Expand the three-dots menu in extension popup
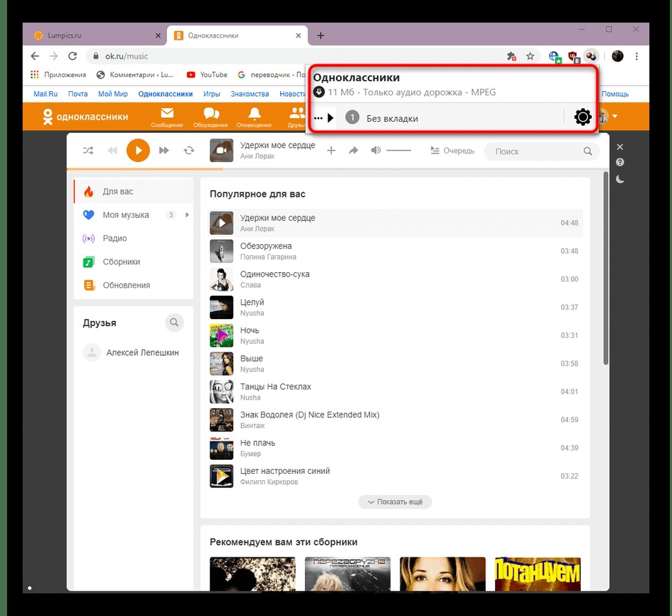 click(318, 118)
